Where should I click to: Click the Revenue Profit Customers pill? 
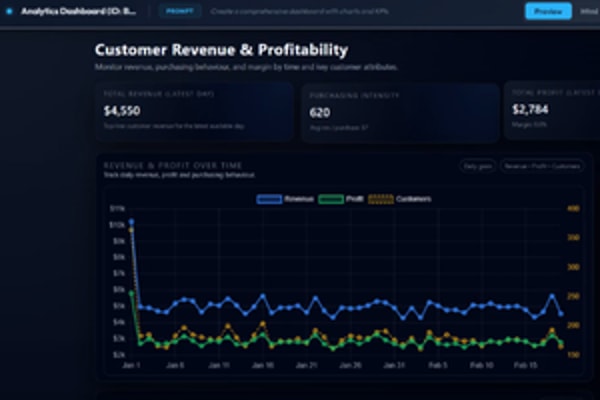tap(542, 166)
